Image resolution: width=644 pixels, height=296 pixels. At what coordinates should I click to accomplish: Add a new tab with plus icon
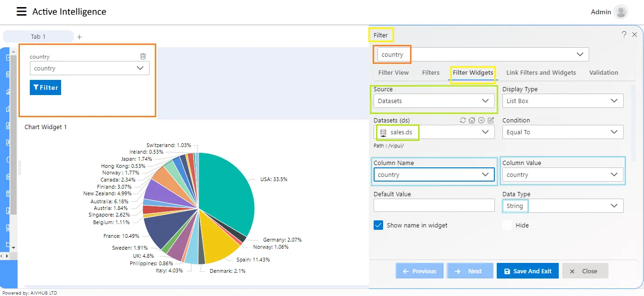coord(80,36)
